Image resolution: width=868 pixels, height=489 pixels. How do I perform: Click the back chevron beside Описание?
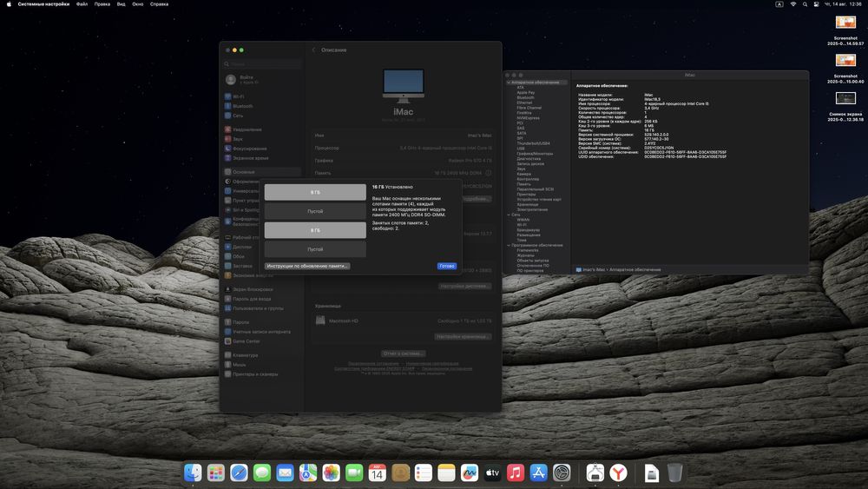314,50
